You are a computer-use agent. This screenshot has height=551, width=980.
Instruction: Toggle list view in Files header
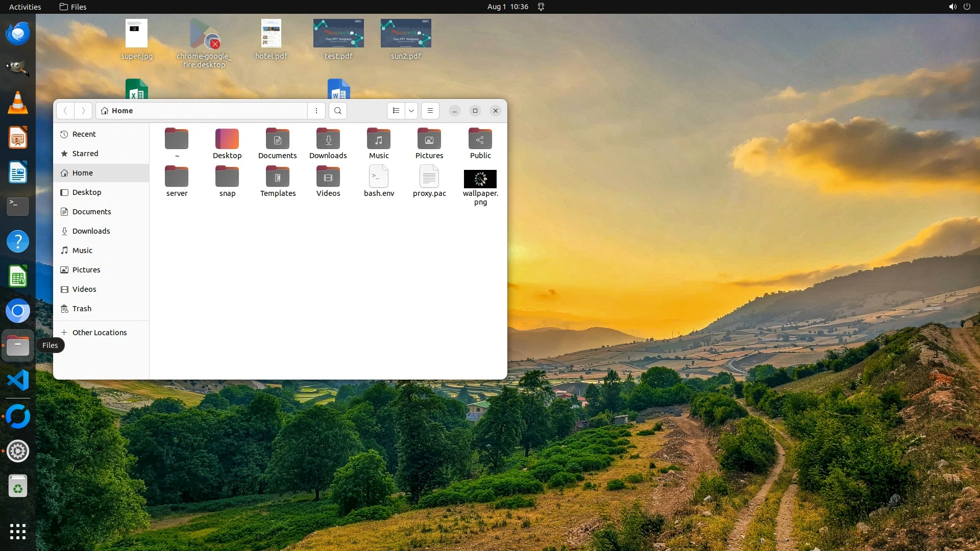396,111
